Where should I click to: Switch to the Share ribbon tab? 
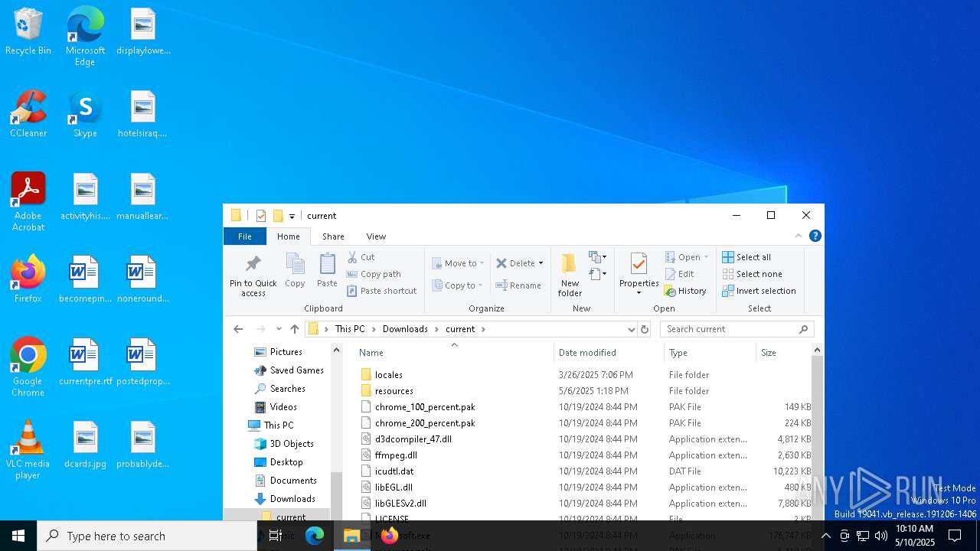(333, 236)
